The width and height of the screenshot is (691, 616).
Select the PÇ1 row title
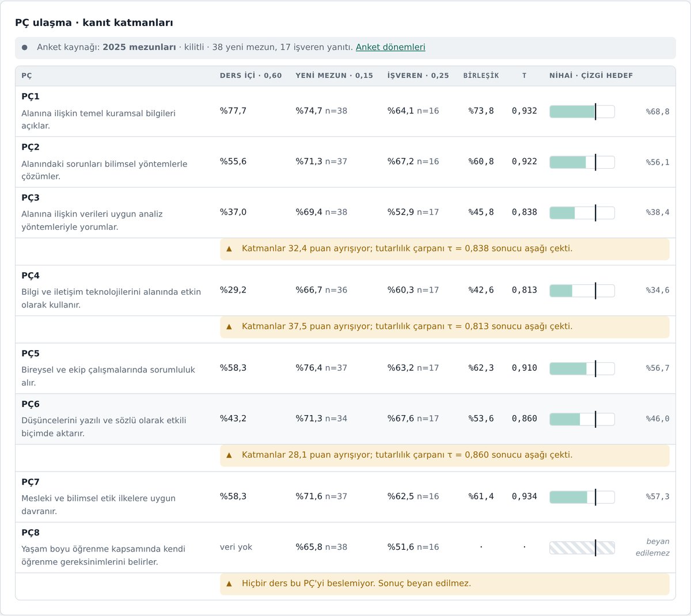[31, 96]
